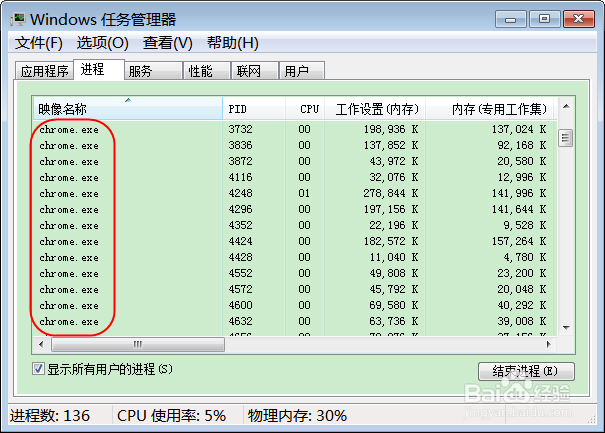
Task: Click the 物理内存: 30% status entry
Action: pyautogui.click(x=297, y=416)
